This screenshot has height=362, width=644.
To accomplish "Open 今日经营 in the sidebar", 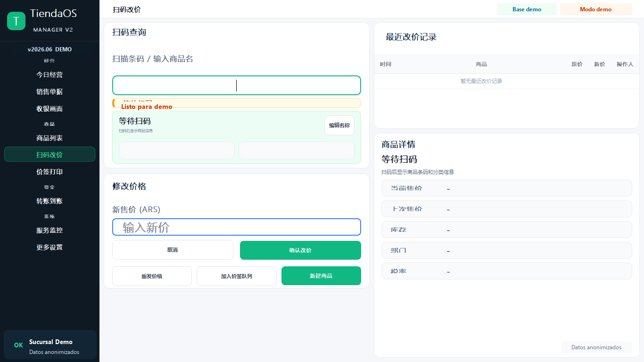I will [x=50, y=74].
